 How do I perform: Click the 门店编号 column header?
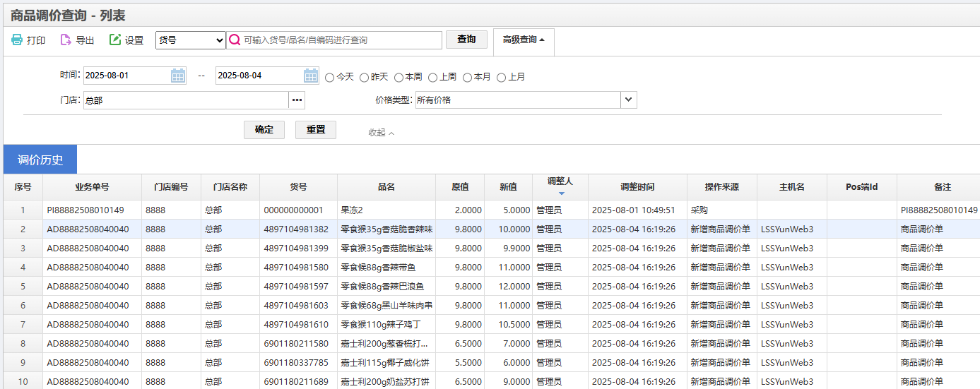click(172, 187)
